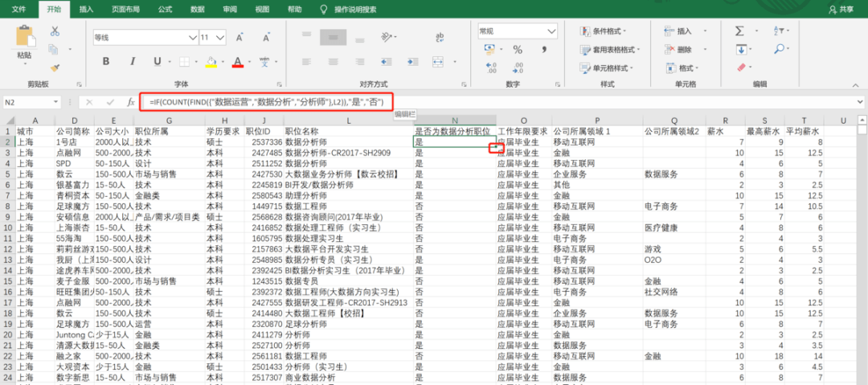Click the Cut scissors icon

point(55,31)
